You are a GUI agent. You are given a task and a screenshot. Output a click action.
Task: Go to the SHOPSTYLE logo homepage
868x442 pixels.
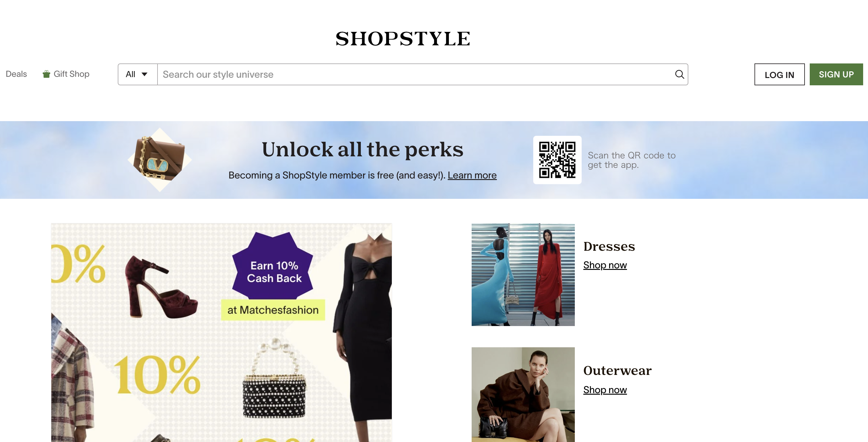403,39
